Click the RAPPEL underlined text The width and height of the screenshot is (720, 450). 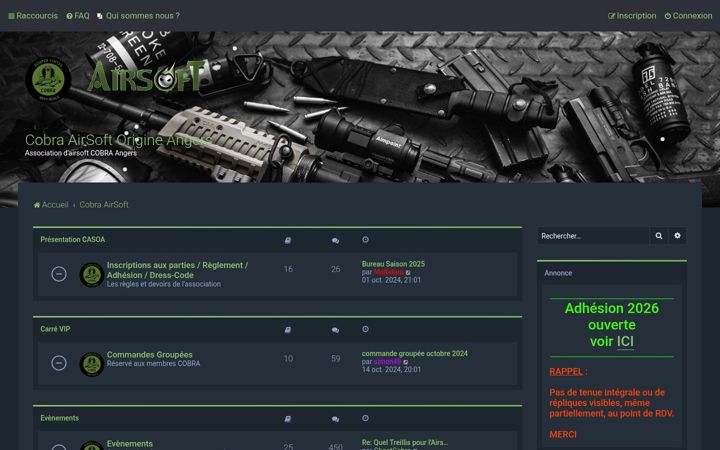[566, 371]
